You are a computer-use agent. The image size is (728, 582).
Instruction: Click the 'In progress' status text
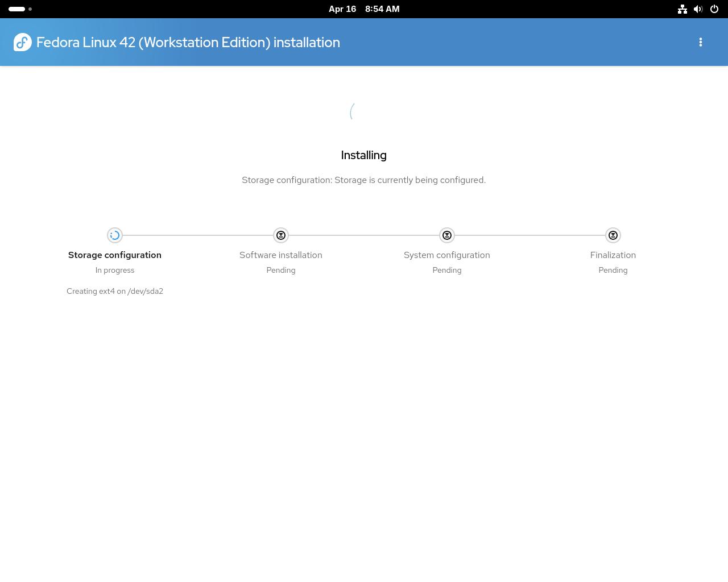115,271
